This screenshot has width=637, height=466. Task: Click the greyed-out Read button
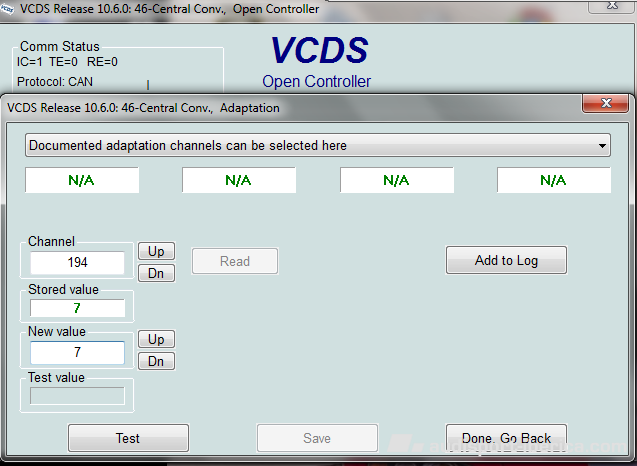(x=235, y=261)
